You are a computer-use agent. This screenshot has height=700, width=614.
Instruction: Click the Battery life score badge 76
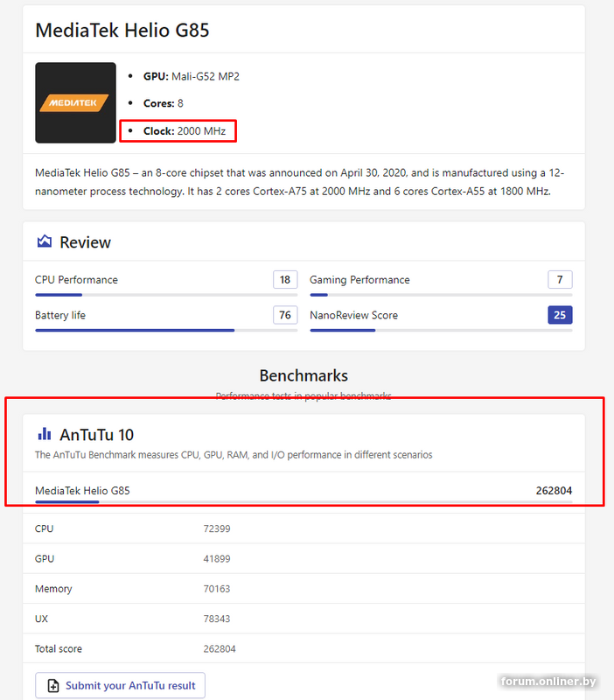pyautogui.click(x=285, y=315)
